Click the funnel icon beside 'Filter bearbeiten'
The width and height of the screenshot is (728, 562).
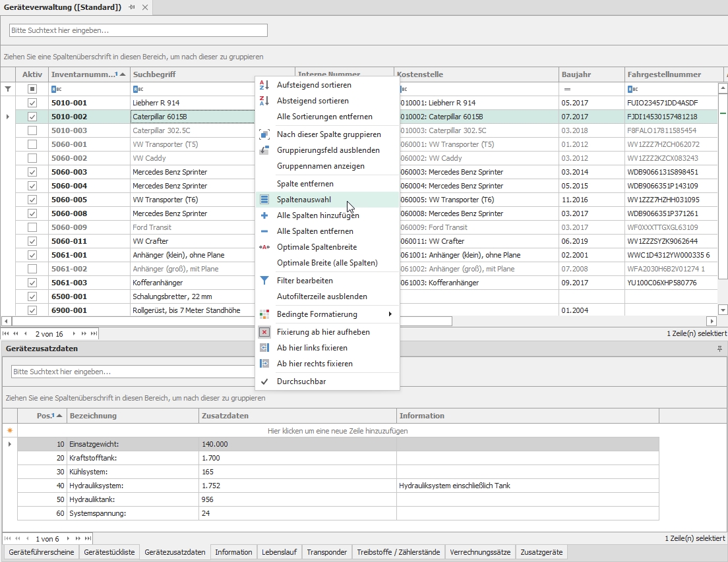point(264,281)
